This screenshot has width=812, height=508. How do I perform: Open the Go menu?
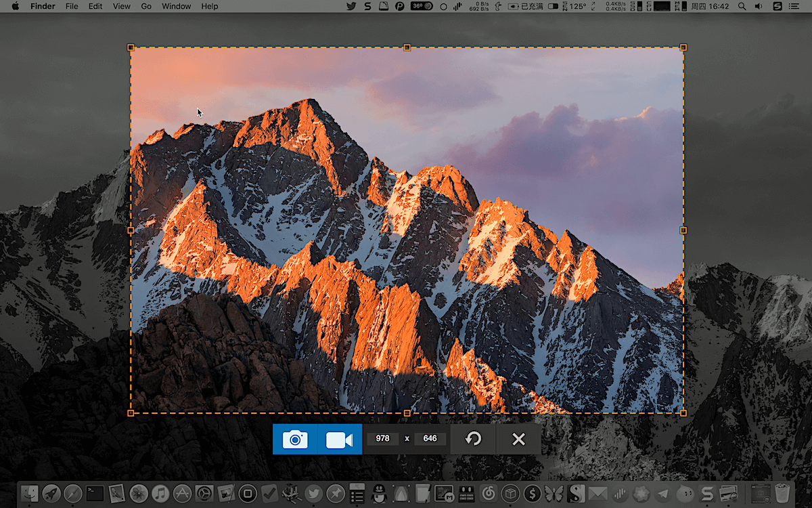point(146,6)
